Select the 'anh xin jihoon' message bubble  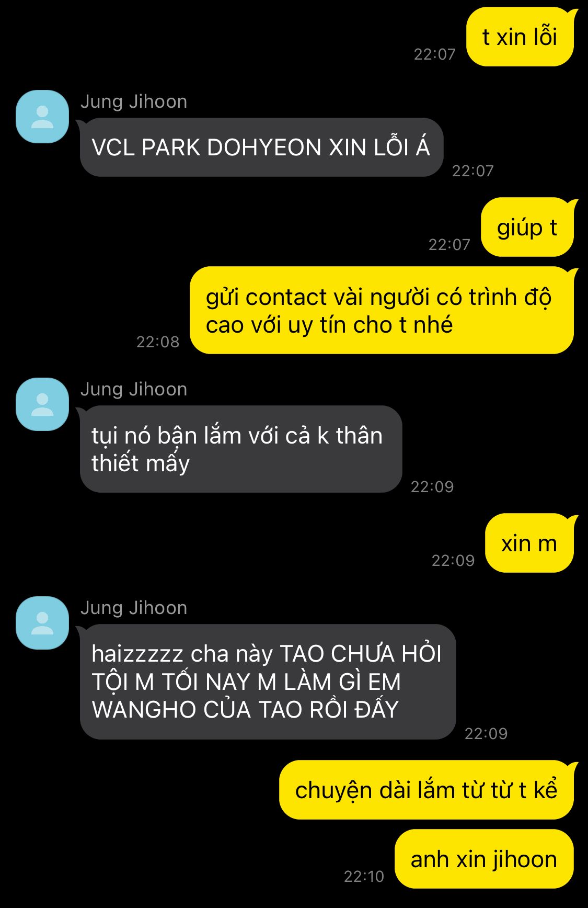484,859
